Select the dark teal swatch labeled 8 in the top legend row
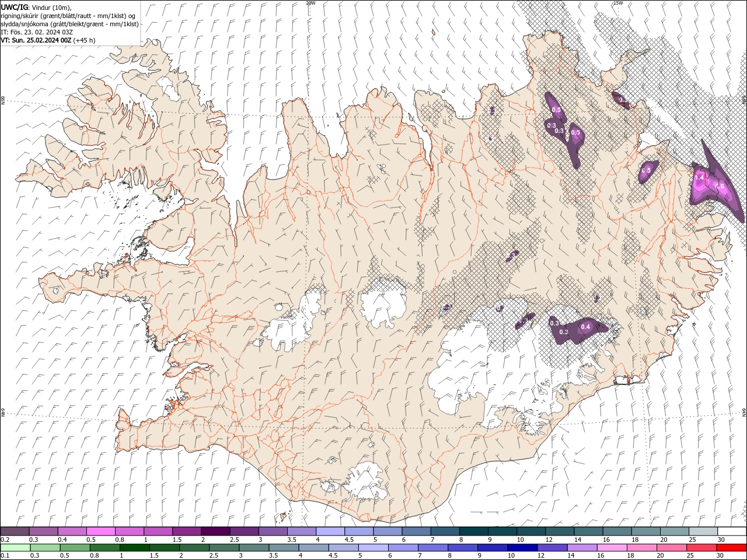 [473, 531]
